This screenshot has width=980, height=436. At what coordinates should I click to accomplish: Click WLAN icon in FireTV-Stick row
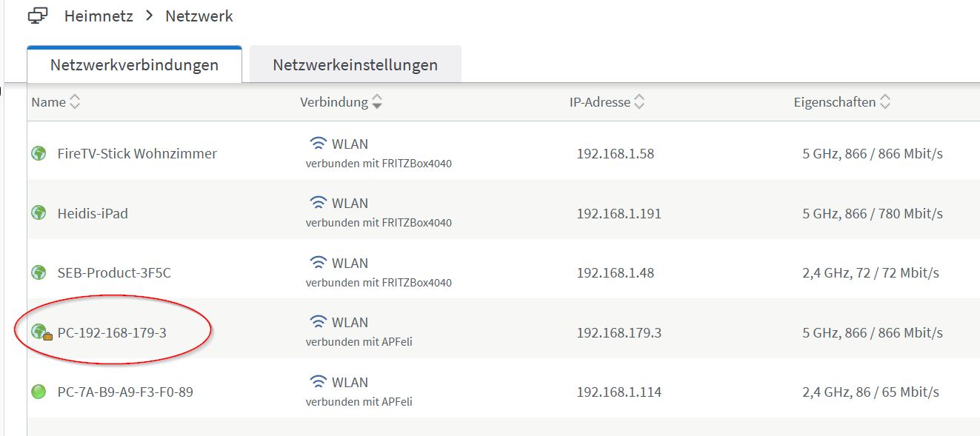click(x=319, y=144)
